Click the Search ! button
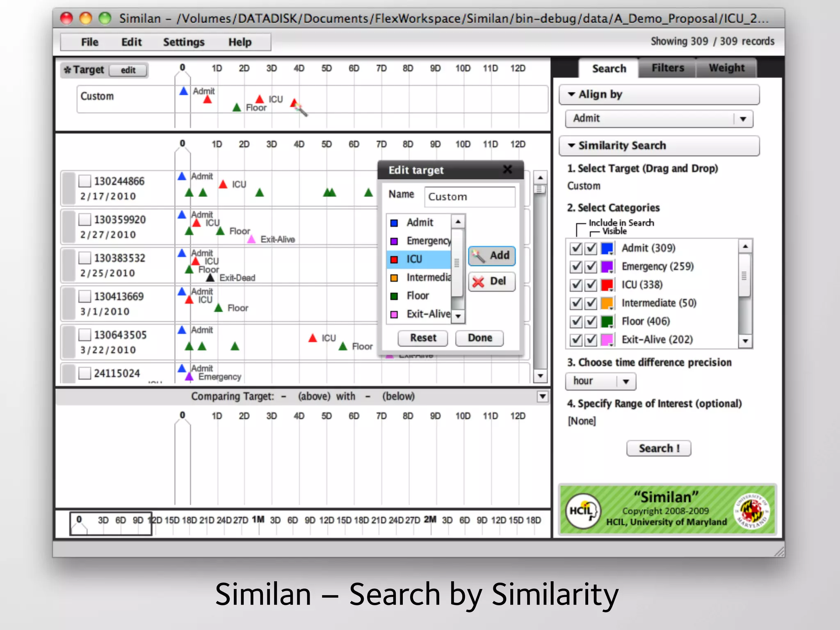The image size is (840, 630). (x=658, y=448)
